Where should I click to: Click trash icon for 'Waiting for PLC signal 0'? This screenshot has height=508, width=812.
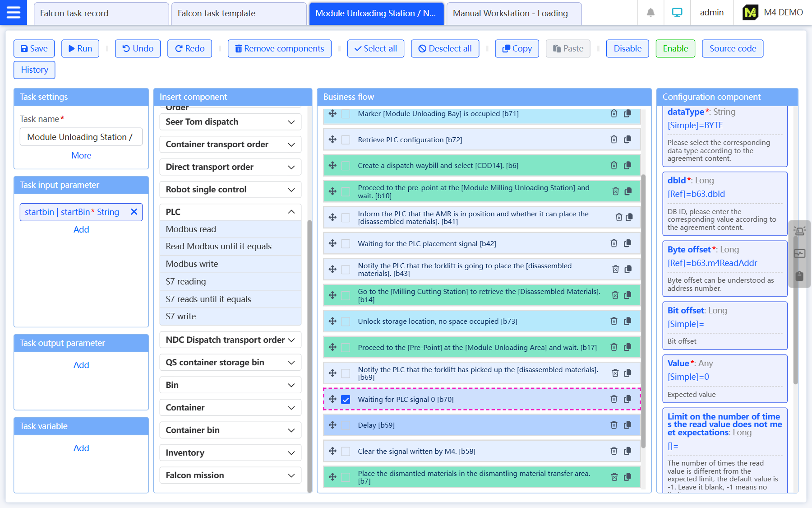[614, 399]
